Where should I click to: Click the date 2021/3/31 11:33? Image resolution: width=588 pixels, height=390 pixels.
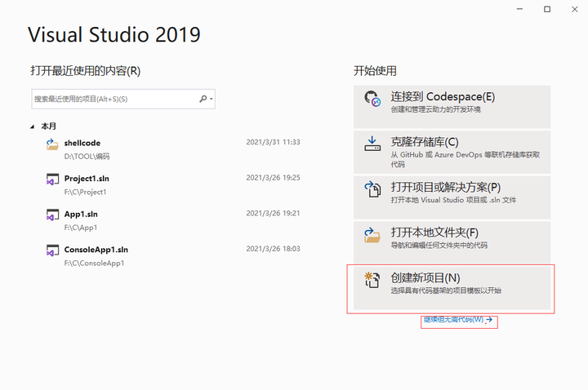(x=273, y=142)
